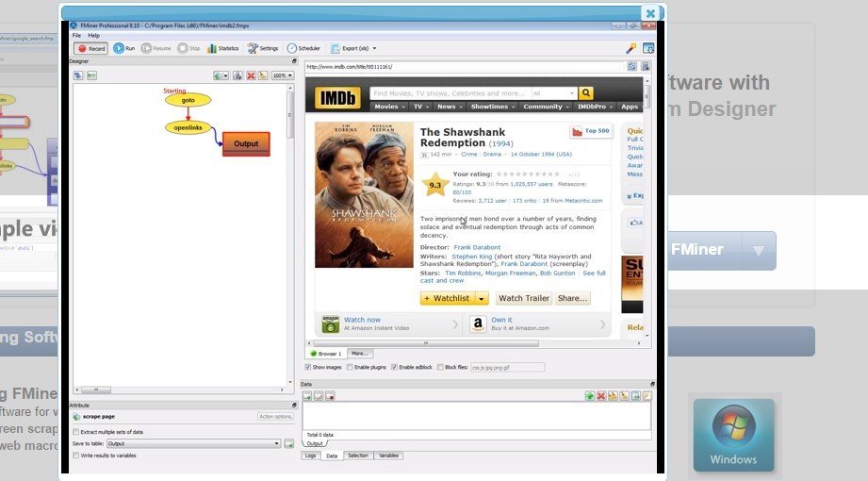Viewport: 868px width, 481px height.
Task: Open the Save to table dropdown
Action: pos(277,443)
